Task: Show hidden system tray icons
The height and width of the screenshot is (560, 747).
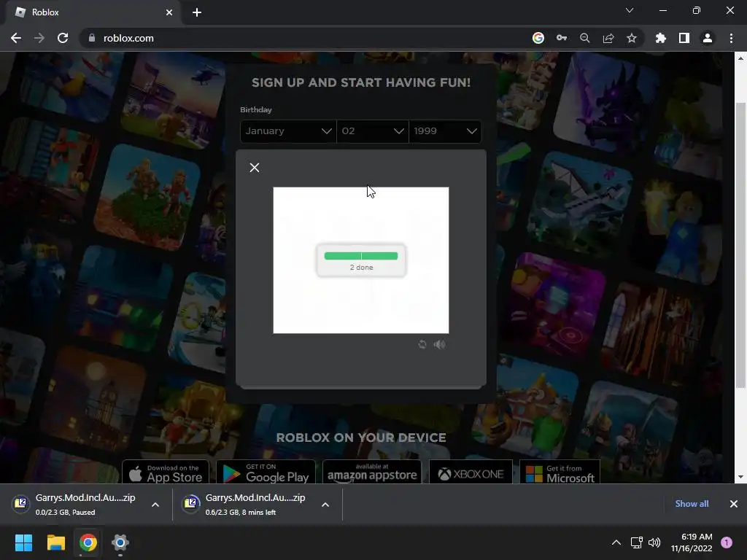Action: point(616,542)
